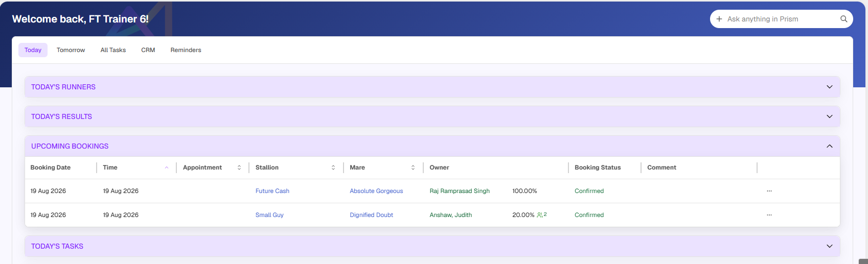The width and height of the screenshot is (868, 264).
Task: Select the Today tab
Action: tap(33, 50)
